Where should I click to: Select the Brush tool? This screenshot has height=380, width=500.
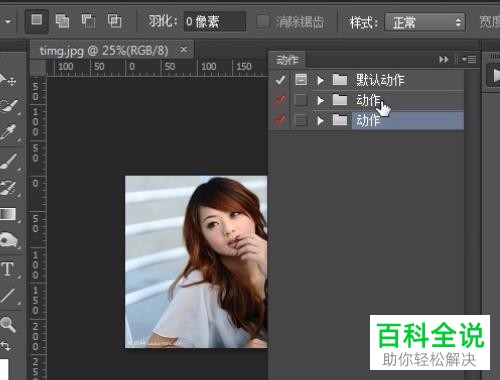coord(9,161)
